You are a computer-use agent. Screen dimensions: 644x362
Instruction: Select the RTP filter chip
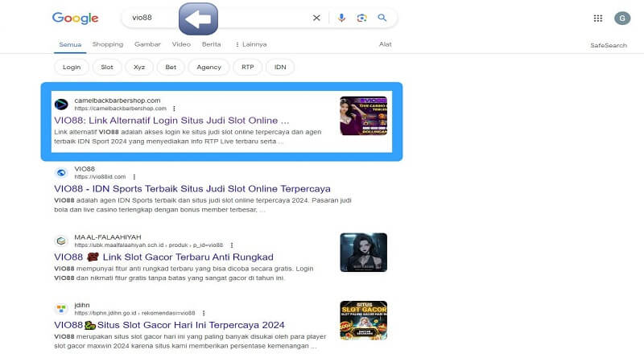pyautogui.click(x=248, y=68)
